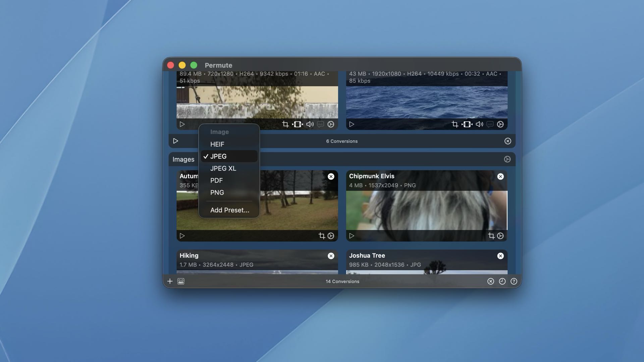Open the presets manager icon in the bottom bar
The image size is (644, 362).
tap(181, 281)
